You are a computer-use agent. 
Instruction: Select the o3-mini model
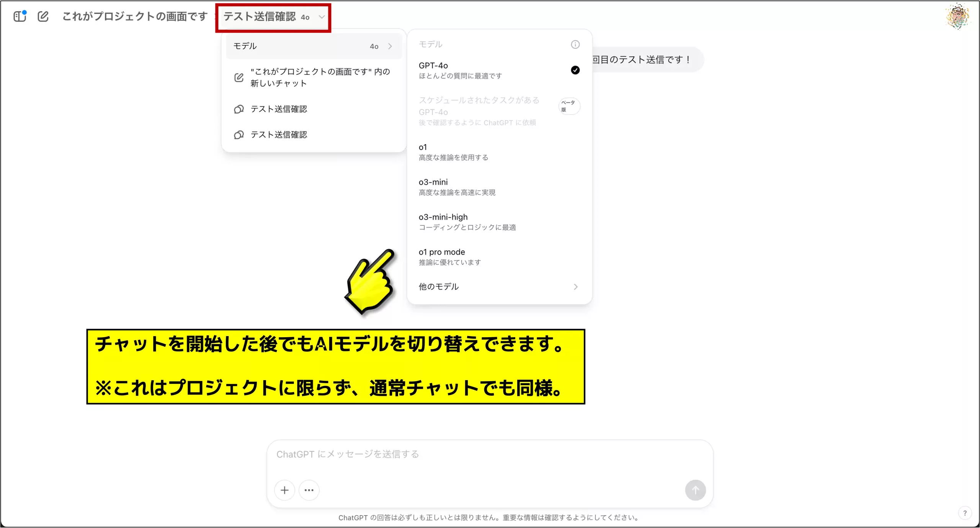(499, 187)
